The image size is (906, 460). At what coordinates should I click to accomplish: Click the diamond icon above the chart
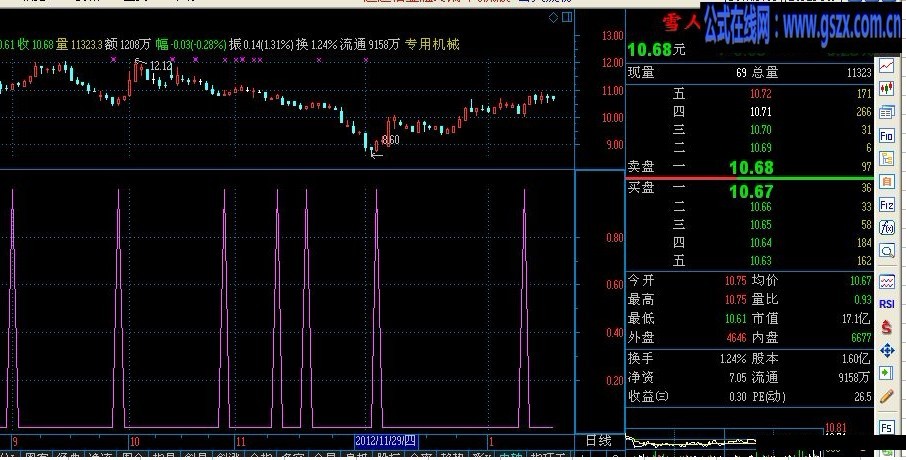pyautogui.click(x=553, y=18)
